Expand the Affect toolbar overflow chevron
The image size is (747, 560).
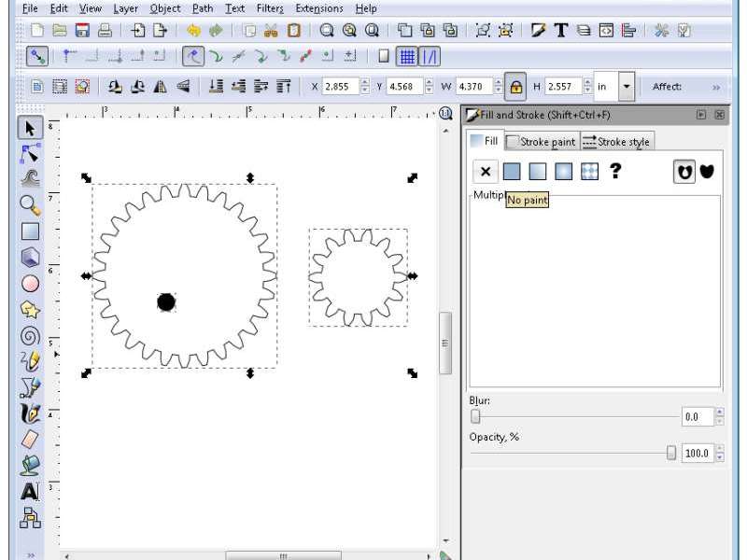tap(716, 87)
